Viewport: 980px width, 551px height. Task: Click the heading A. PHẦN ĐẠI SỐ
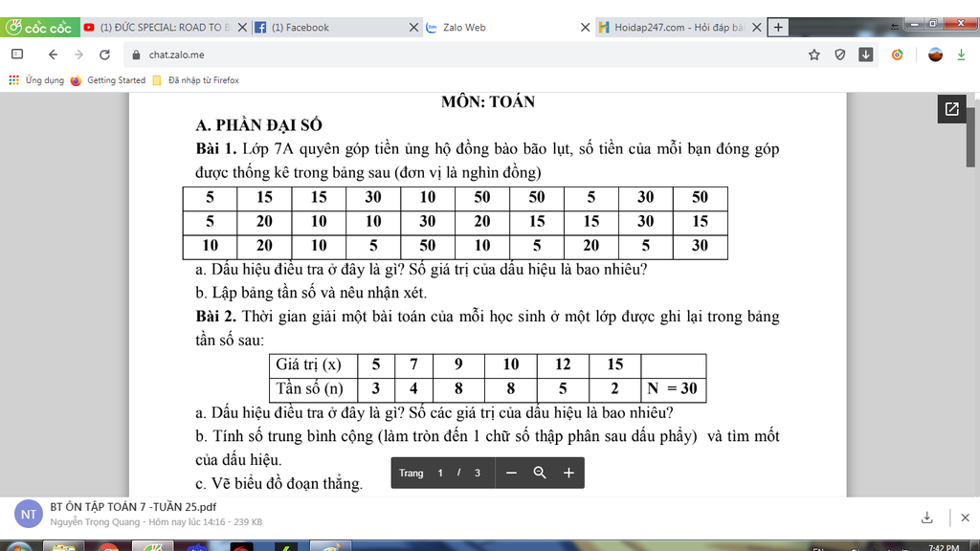click(x=258, y=125)
